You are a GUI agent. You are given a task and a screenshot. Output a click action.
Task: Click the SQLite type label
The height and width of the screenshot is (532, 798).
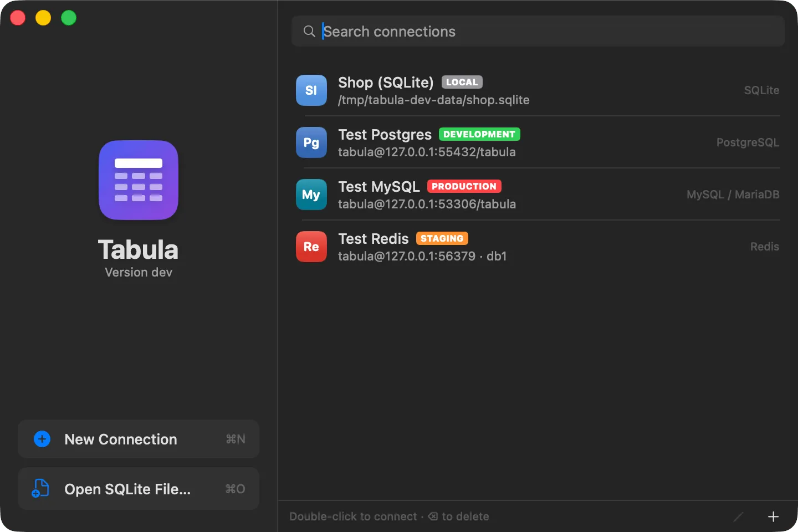[761, 90]
